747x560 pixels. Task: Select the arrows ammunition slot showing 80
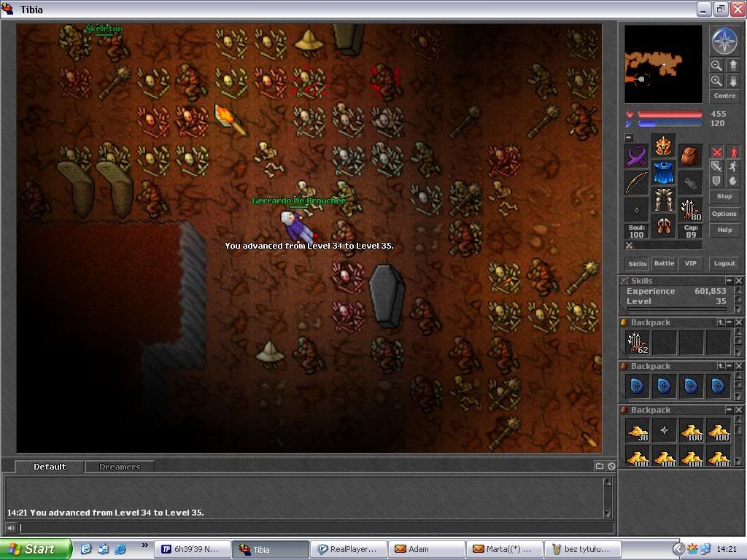(x=690, y=209)
